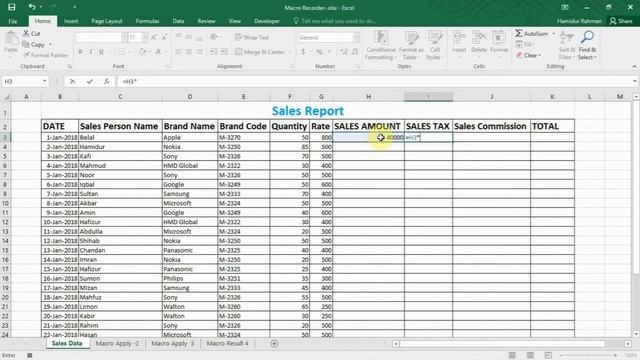Screen dimensions: 640x360
Task: Open the Number Format General dropdown
Action: coord(356,38)
